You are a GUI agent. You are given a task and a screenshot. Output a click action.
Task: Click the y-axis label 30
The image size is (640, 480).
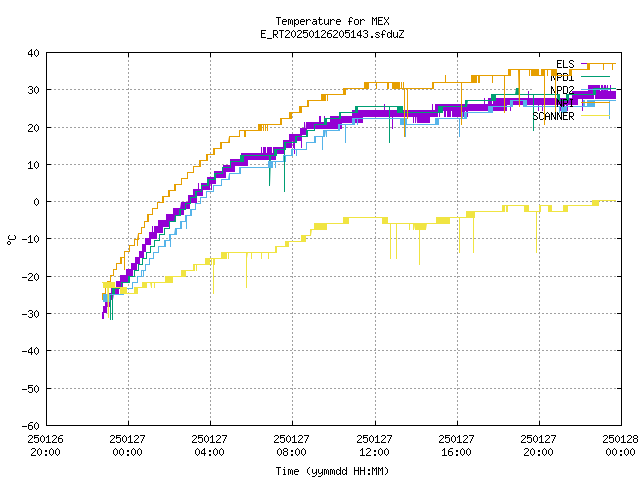[x=33, y=90]
